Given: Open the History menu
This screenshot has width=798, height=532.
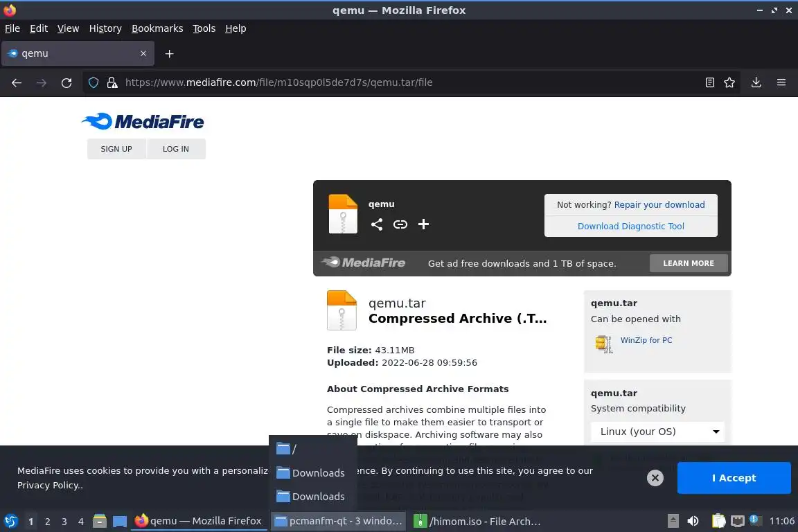Looking at the screenshot, I should (x=105, y=28).
